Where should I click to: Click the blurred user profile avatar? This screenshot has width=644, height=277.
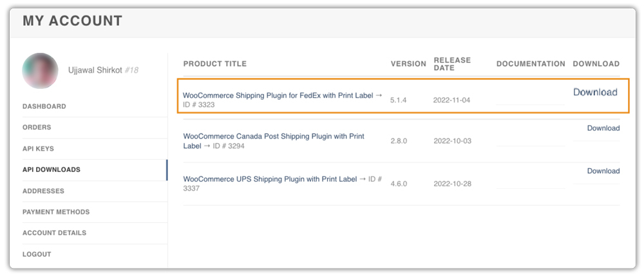(41, 70)
